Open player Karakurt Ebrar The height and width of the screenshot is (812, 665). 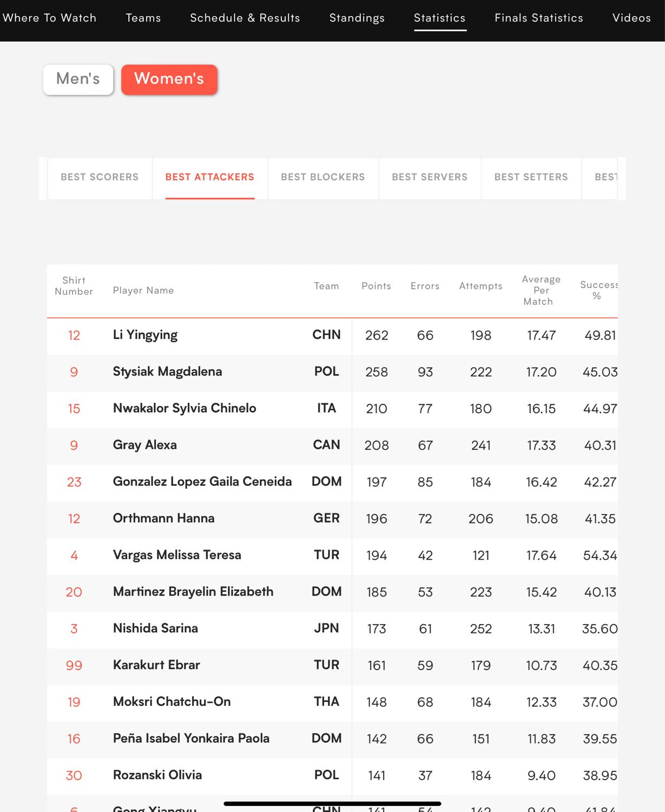tap(157, 665)
